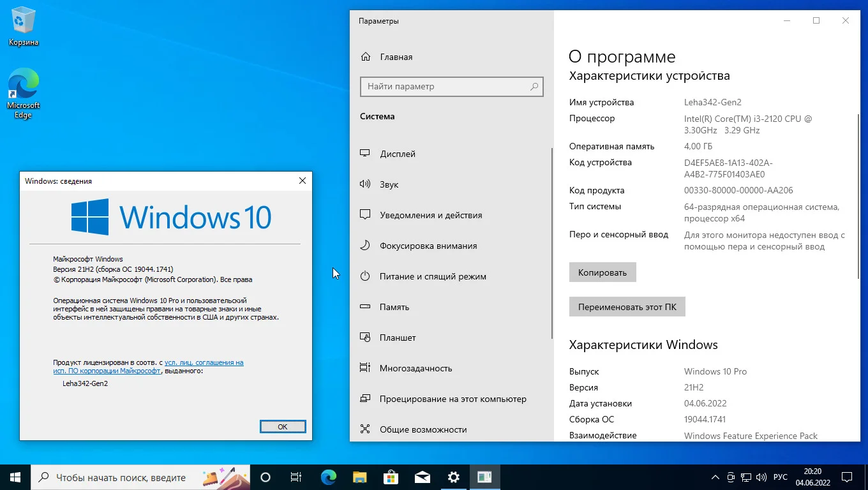Image resolution: width=868 pixels, height=490 pixels.
Task: Close the Windows: сведения dialog
Action: coord(303,181)
